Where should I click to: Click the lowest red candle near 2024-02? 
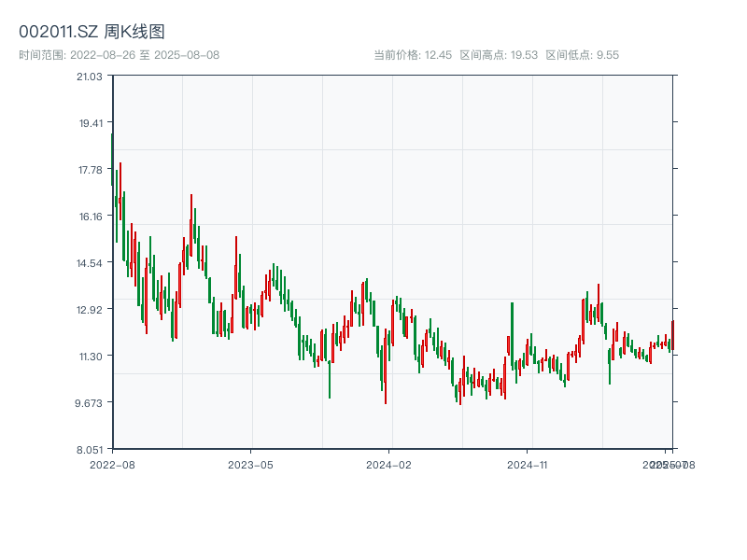386,366
